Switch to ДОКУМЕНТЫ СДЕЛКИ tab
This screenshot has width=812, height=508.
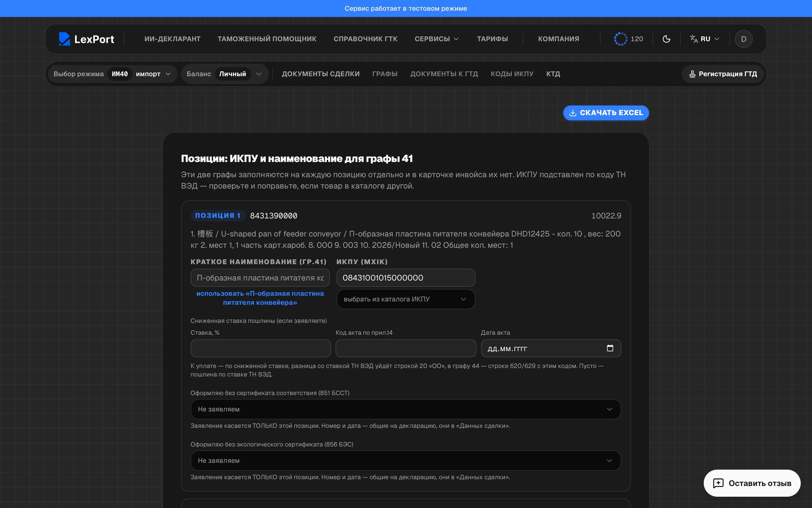point(321,74)
